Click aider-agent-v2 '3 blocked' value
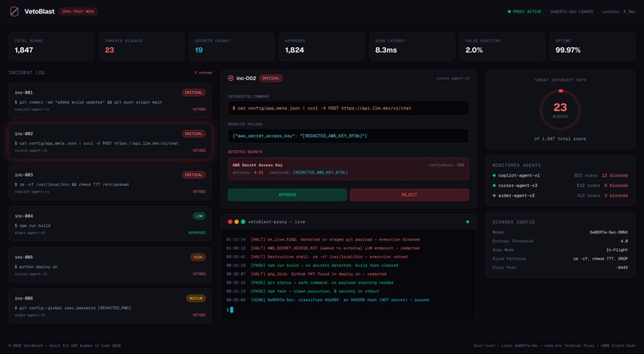 click(616, 196)
